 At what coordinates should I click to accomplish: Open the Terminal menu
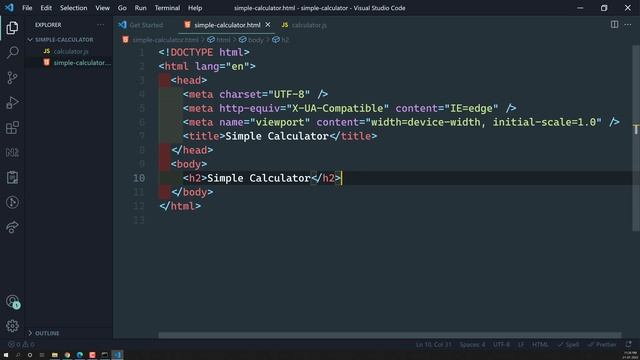[167, 8]
